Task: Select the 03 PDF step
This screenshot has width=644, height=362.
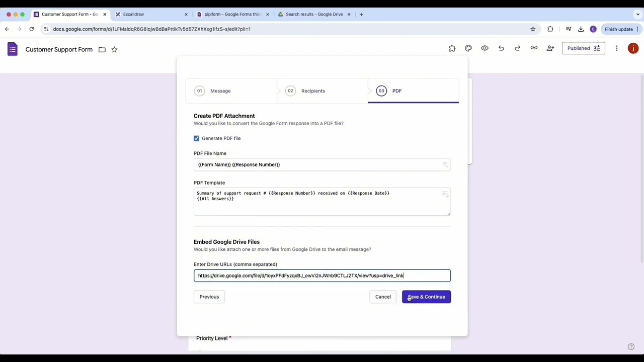Action: pos(413,91)
